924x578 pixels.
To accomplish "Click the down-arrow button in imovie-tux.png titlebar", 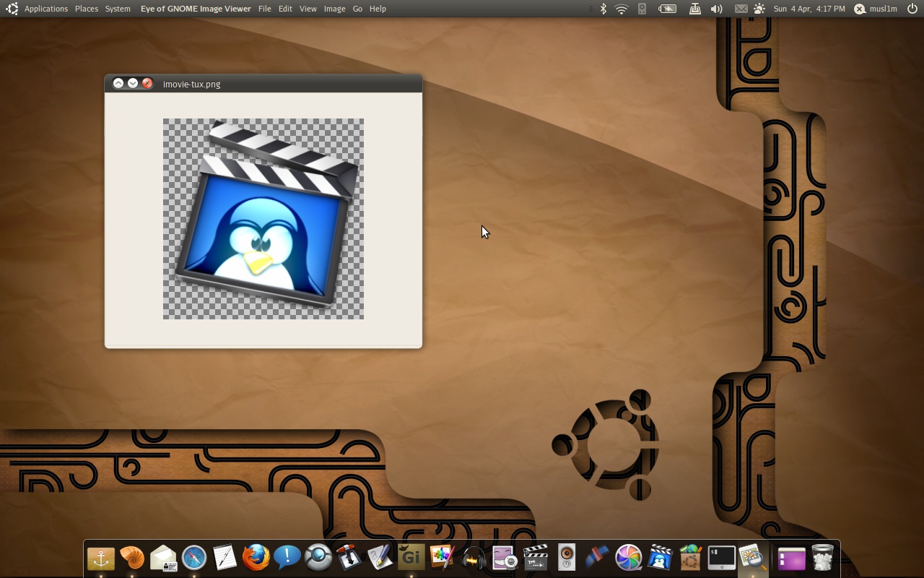I will [133, 83].
